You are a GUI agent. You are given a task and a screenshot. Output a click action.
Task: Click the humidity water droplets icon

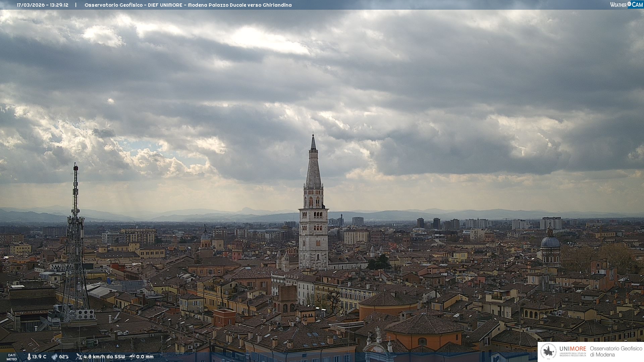tap(54, 357)
